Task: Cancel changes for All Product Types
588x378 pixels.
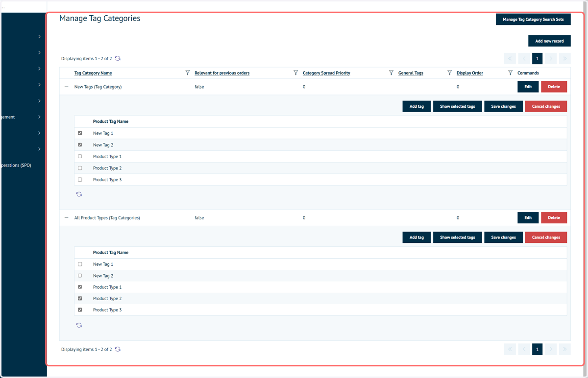Action: [546, 237]
